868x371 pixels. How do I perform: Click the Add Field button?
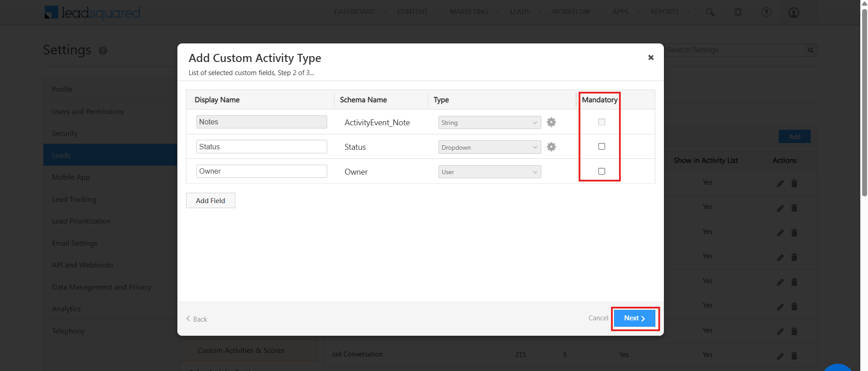coord(210,200)
